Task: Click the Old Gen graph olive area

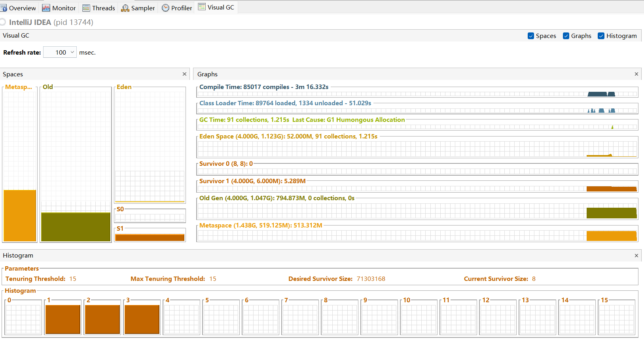Action: [x=612, y=213]
